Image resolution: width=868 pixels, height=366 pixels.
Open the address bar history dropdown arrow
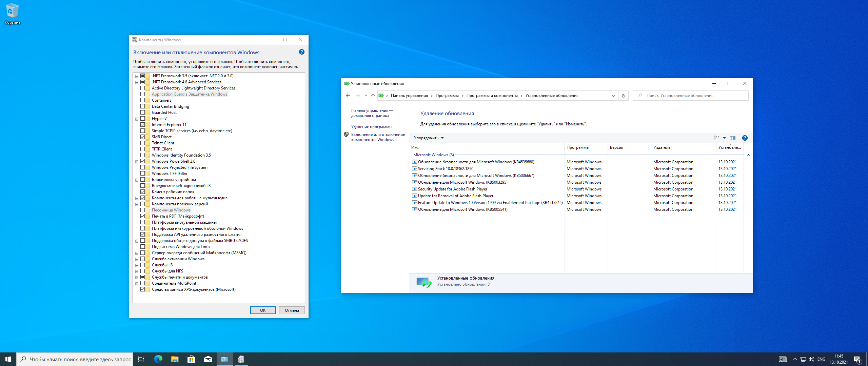pos(613,96)
